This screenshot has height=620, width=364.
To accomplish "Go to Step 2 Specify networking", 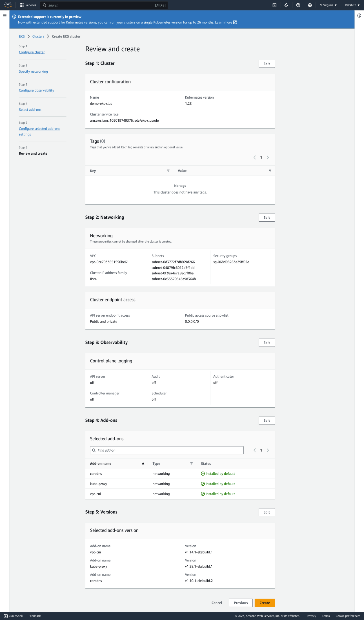I will (34, 71).
